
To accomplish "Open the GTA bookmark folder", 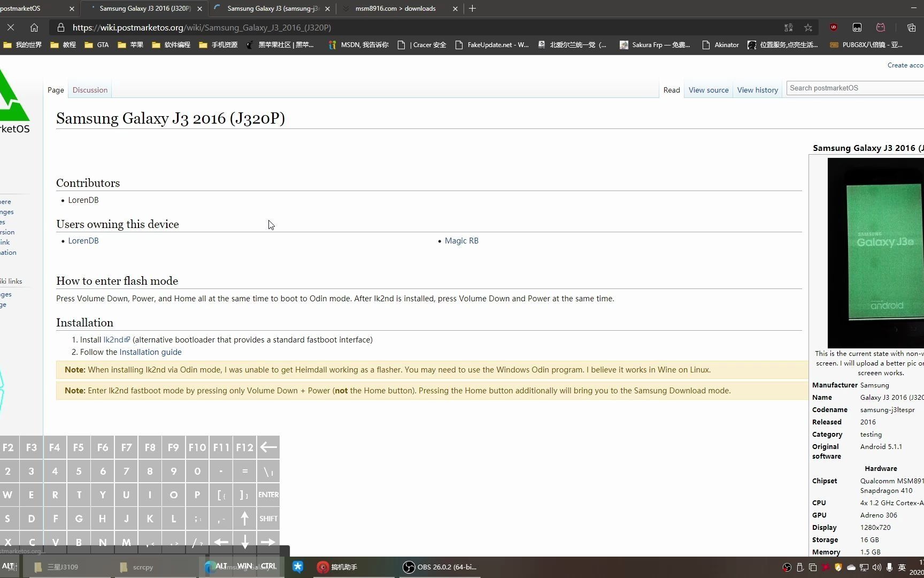I will tap(97, 45).
